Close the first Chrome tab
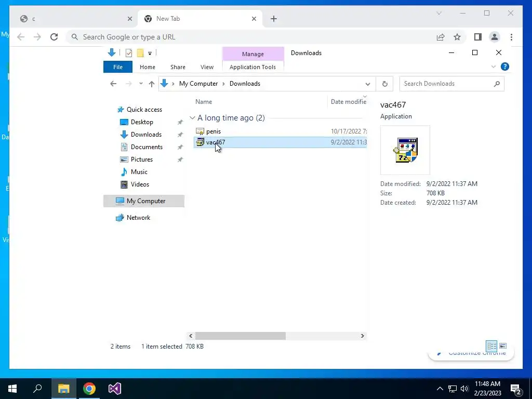532x399 pixels. [129, 19]
